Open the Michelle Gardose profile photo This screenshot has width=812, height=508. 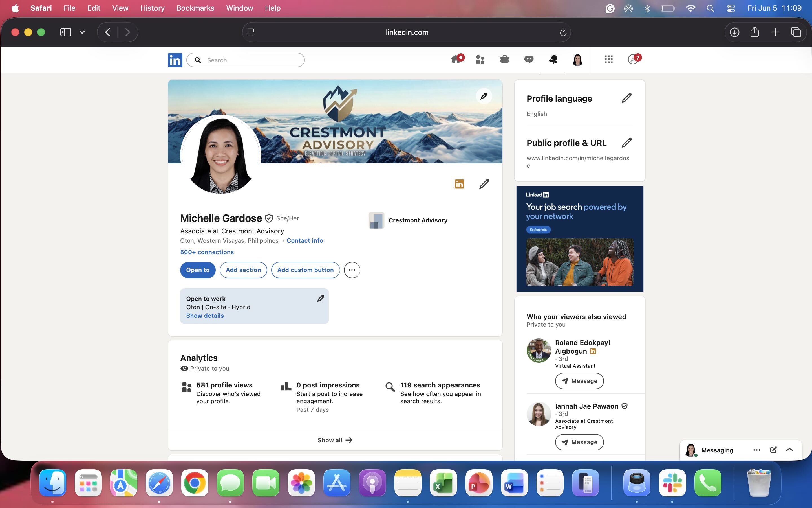click(221, 155)
